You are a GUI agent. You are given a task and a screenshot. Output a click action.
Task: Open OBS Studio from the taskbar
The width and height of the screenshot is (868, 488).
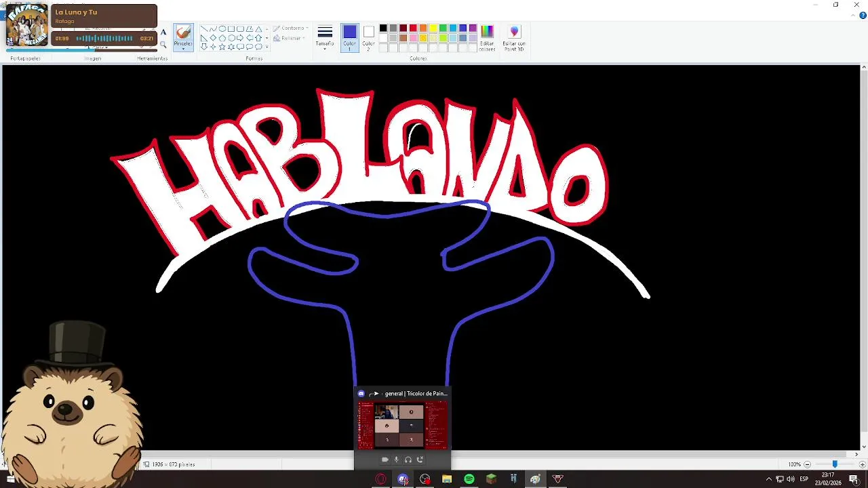425,479
